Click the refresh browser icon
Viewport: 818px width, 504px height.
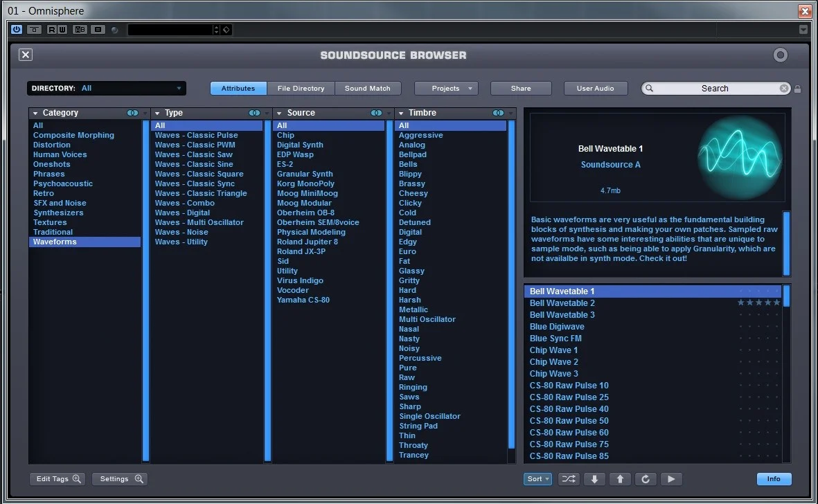[645, 479]
